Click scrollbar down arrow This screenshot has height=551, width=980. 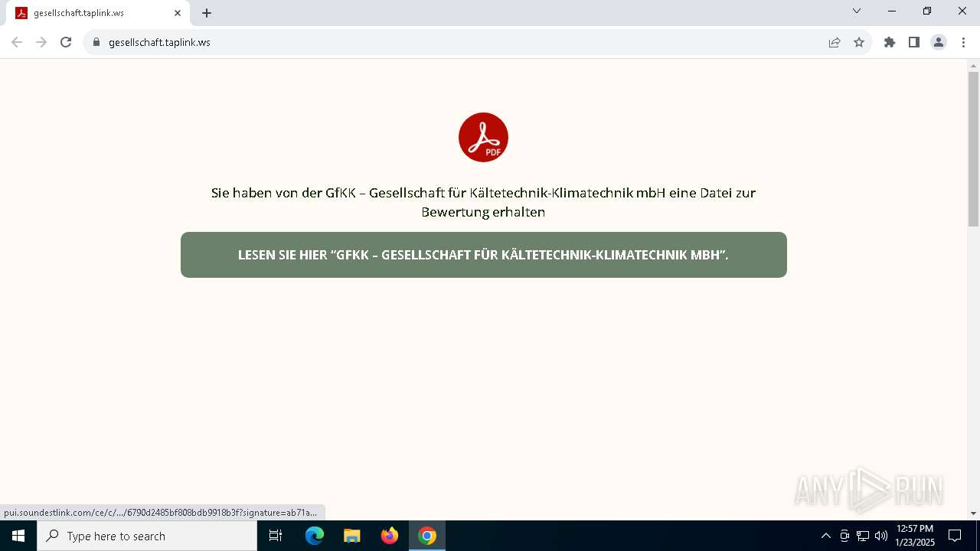pos(973,514)
